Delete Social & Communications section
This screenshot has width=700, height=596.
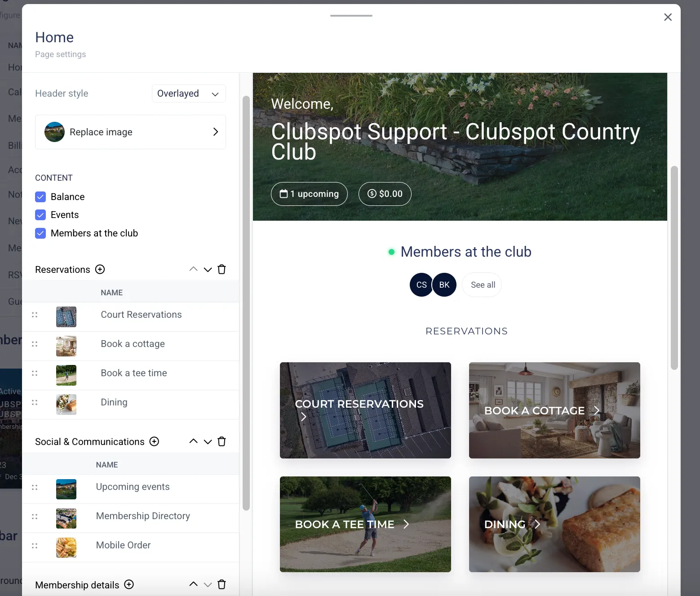point(222,441)
